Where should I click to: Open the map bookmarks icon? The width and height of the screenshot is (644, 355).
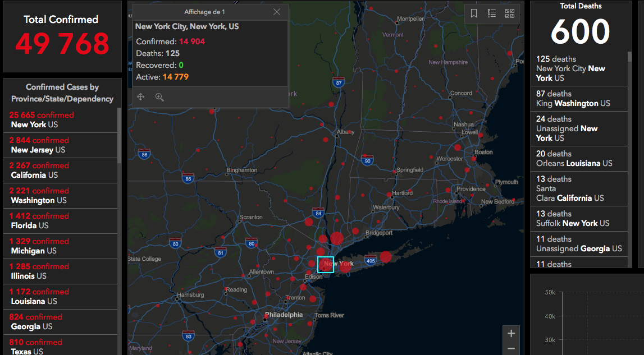tap(474, 13)
